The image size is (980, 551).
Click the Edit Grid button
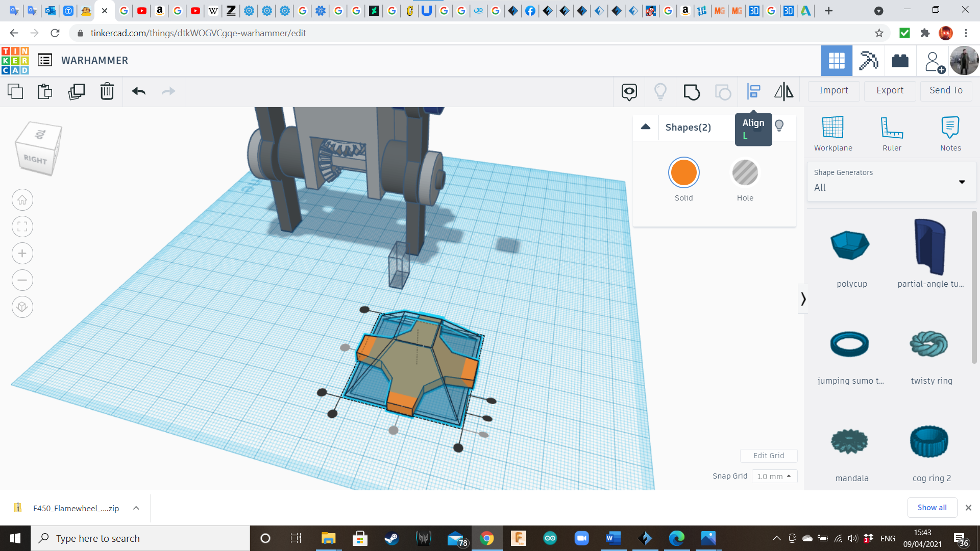click(769, 456)
